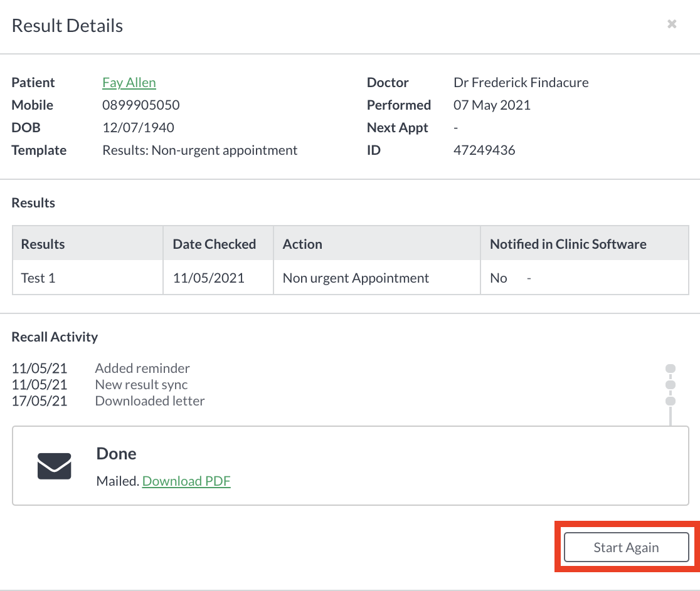Click the Result Details title
Image resolution: width=700 pixels, height=591 pixels.
67,26
